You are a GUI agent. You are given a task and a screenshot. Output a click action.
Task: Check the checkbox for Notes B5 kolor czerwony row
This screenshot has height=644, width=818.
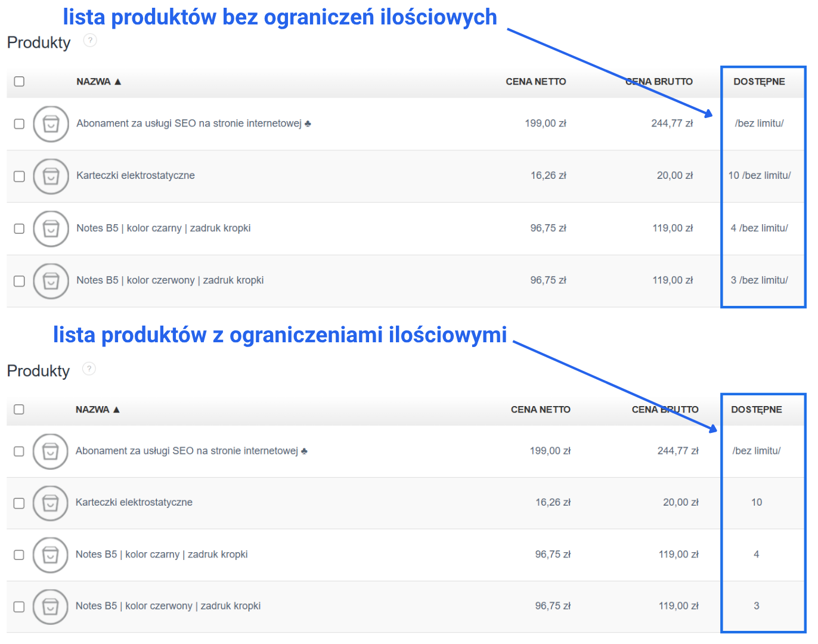coord(18,280)
